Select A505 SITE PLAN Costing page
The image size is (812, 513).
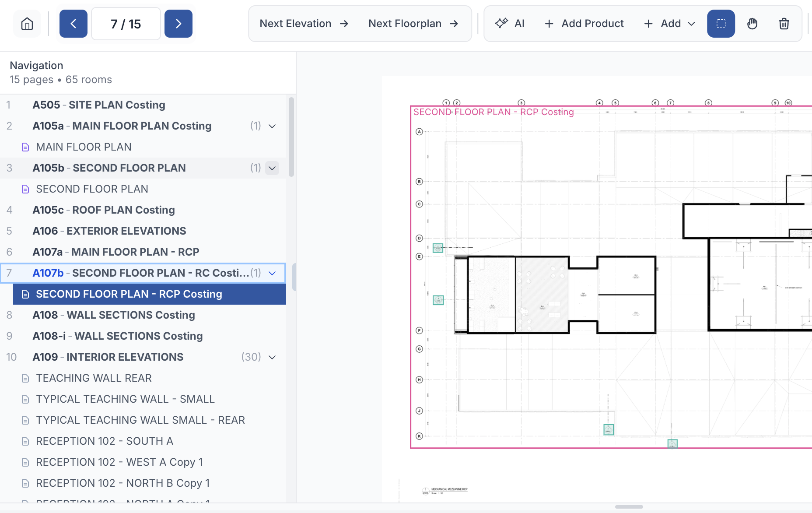[98, 105]
